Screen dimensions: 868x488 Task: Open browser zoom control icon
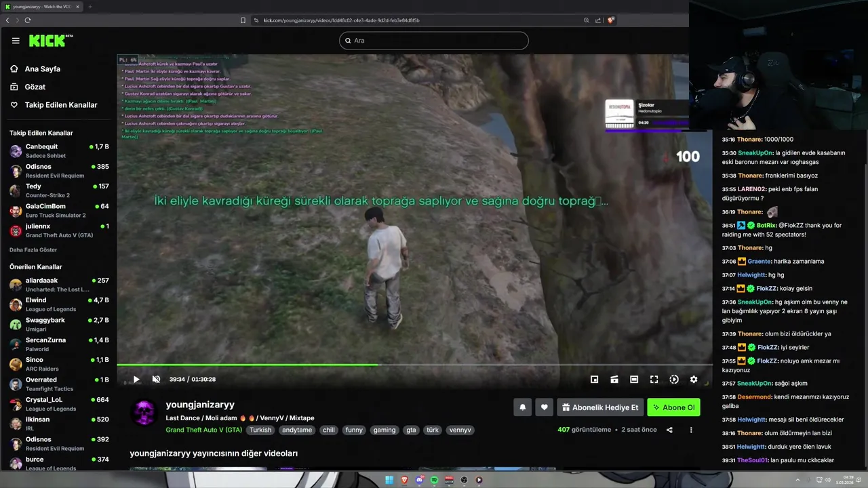tap(587, 20)
